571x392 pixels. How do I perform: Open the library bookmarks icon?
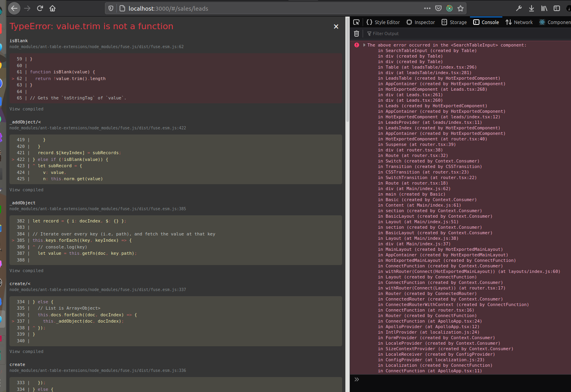tap(544, 8)
